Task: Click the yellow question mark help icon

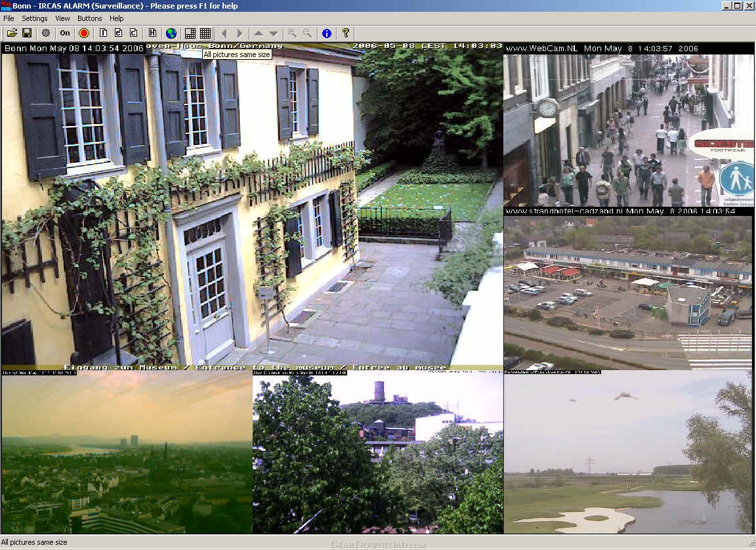Action: 346,33
